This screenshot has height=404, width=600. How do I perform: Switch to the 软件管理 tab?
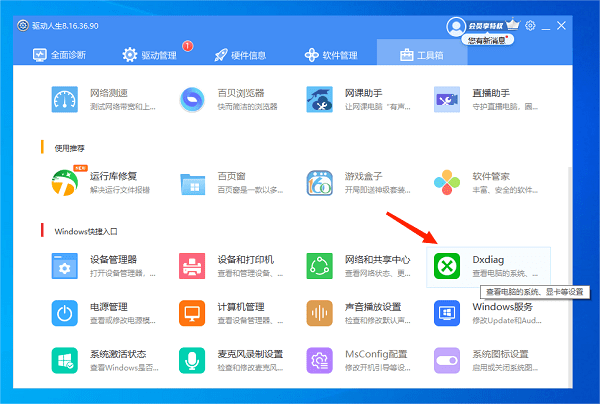tap(331, 55)
